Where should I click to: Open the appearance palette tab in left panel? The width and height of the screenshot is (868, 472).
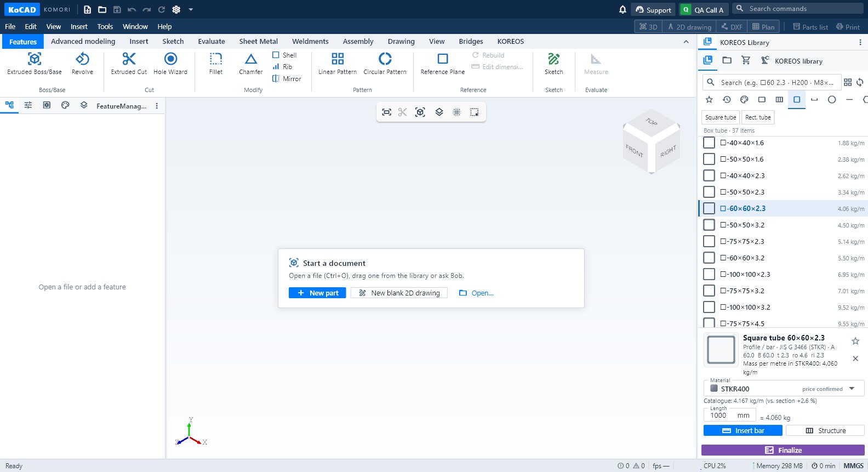[x=65, y=105]
